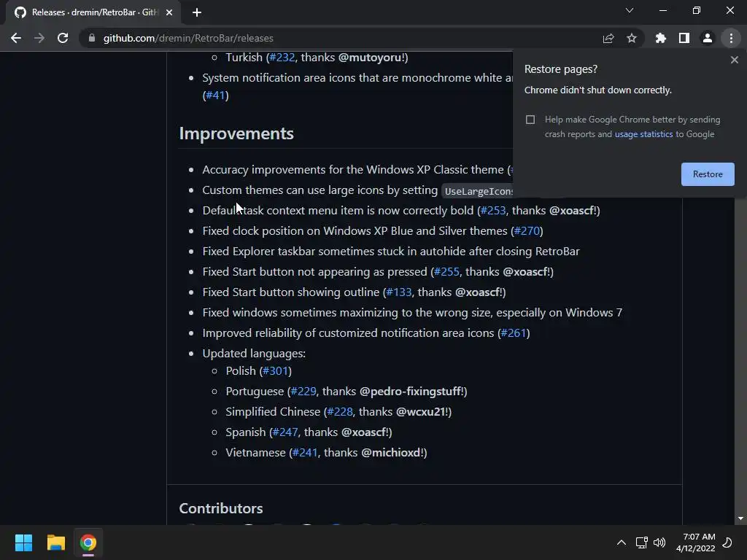Open issue #261 link
This screenshot has width=747, height=560.
click(514, 333)
